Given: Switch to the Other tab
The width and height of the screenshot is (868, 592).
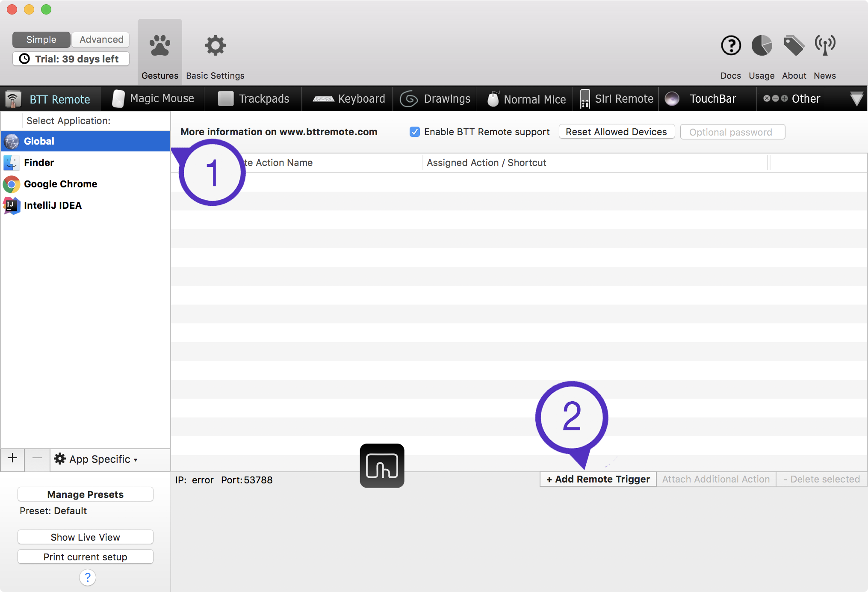Looking at the screenshot, I should tap(792, 99).
